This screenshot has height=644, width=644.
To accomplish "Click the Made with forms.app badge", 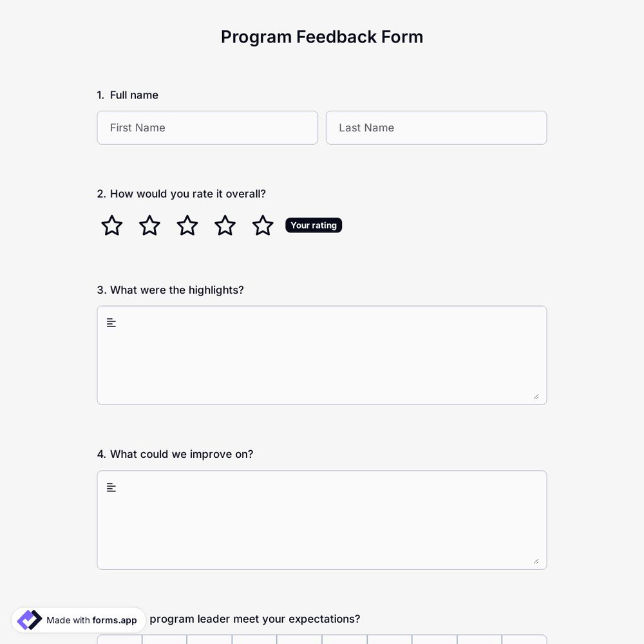I will pyautogui.click(x=77, y=620).
